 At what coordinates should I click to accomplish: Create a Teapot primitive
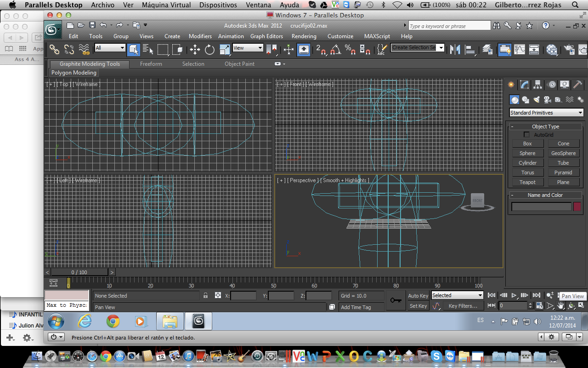(x=527, y=182)
